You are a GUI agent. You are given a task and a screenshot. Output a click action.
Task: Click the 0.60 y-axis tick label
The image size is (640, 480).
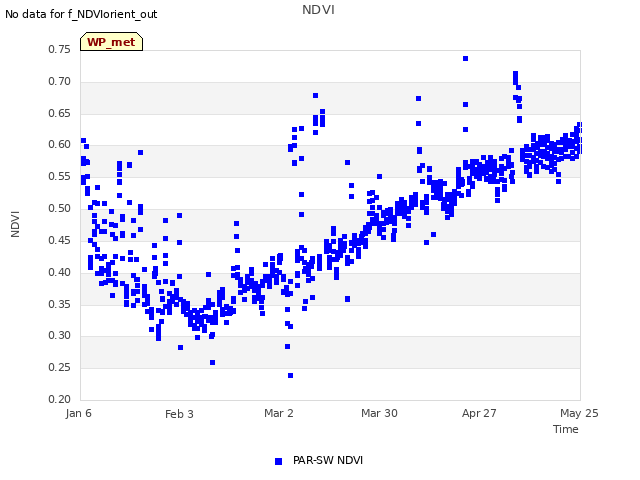[60, 144]
